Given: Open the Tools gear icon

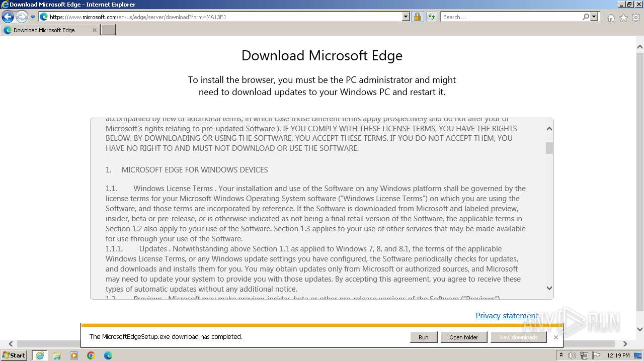Looking at the screenshot, I should pos(636,18).
